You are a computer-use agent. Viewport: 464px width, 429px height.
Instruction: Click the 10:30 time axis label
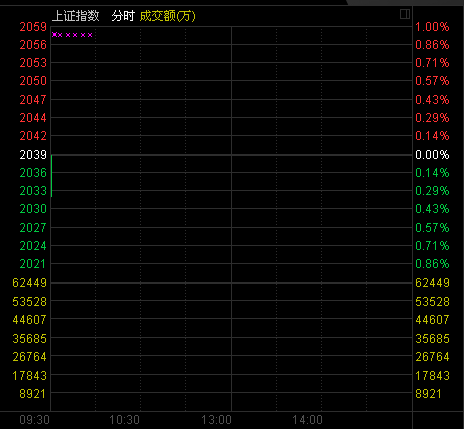click(124, 420)
